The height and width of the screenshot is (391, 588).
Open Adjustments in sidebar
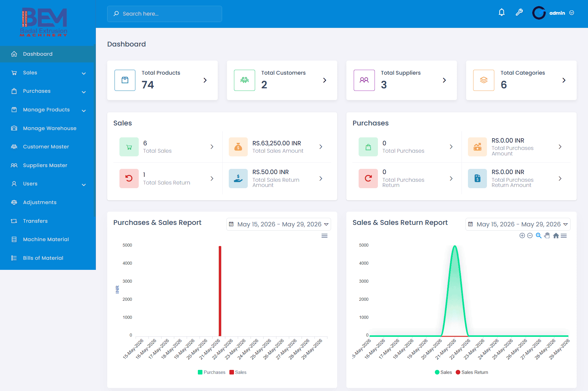click(48, 202)
